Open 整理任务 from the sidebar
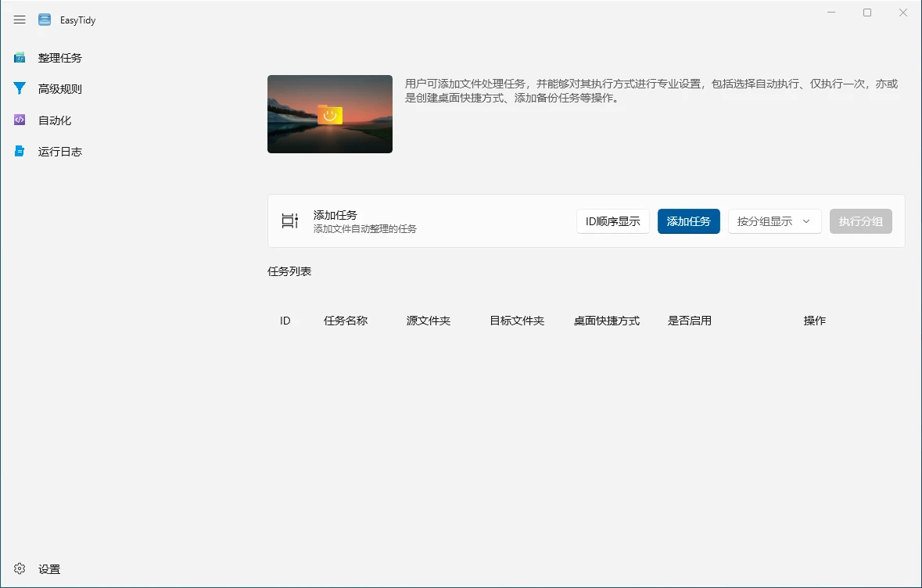The image size is (922, 588). click(59, 58)
